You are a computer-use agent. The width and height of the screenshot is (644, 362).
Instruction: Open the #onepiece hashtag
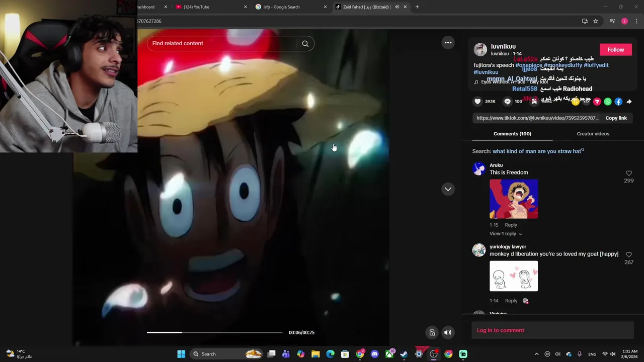pyautogui.click(x=529, y=65)
